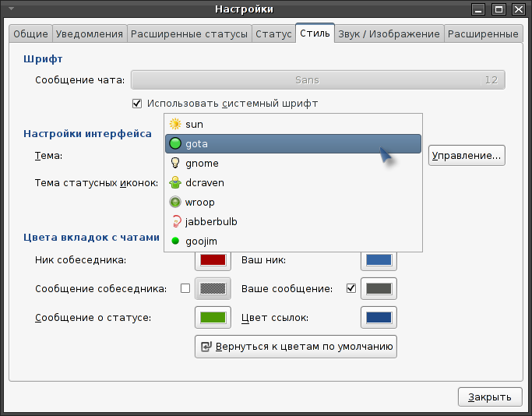This screenshot has height=416, width=532.
Task: Click the jabberbulb red bulb icon
Action: click(176, 221)
